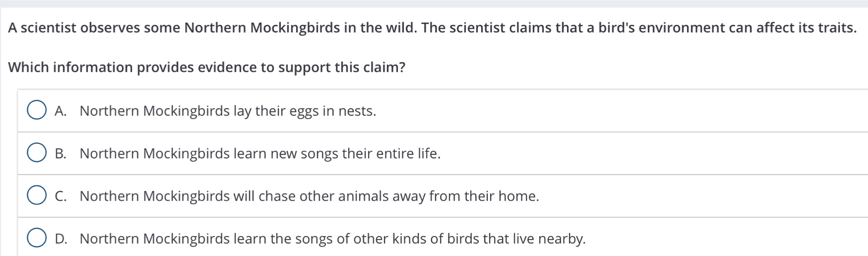Click the scientist observes Mockingbirds passage text
Viewport: 868px width, 256px height.
(x=433, y=27)
